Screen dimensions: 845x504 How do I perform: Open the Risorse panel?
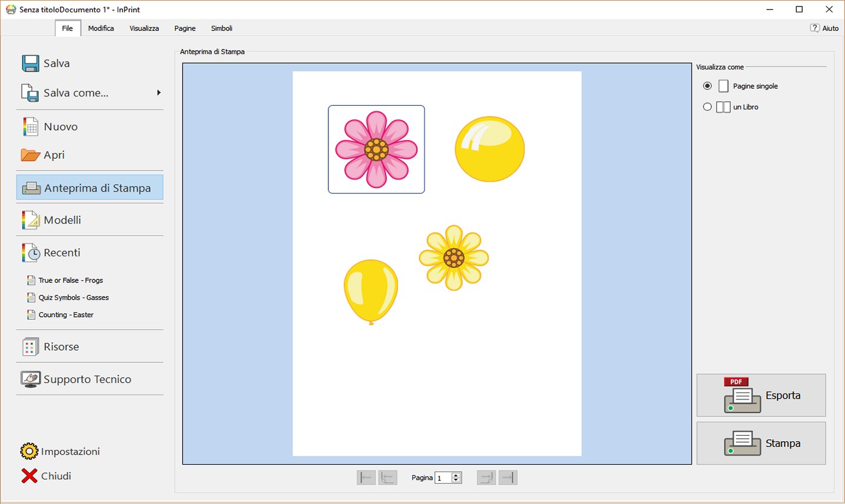click(61, 346)
